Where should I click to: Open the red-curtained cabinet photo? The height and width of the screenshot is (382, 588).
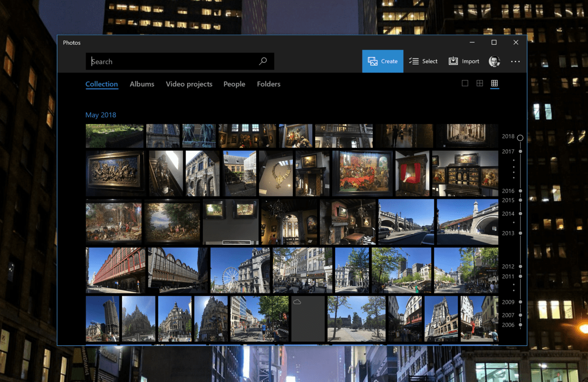[413, 174]
